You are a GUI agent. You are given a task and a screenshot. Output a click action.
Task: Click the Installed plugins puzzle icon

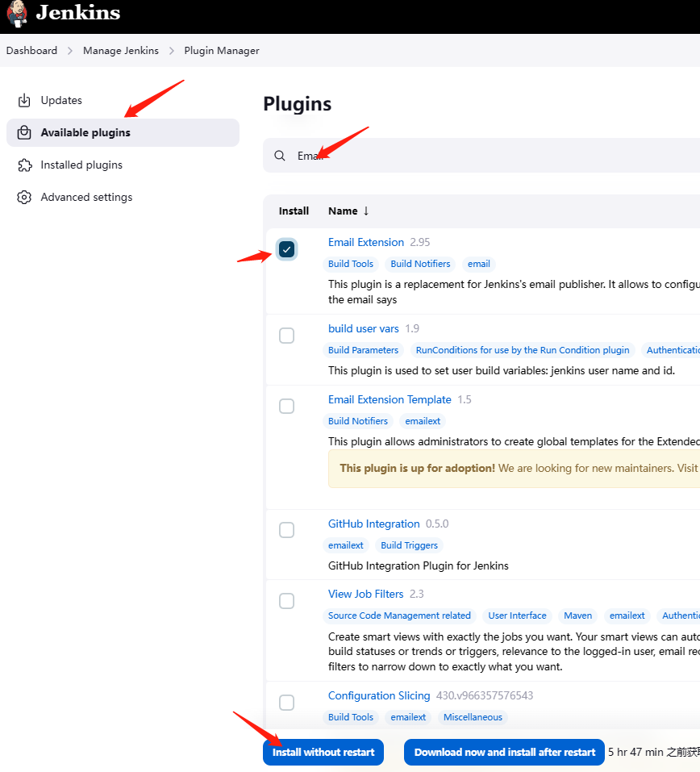[x=24, y=165]
